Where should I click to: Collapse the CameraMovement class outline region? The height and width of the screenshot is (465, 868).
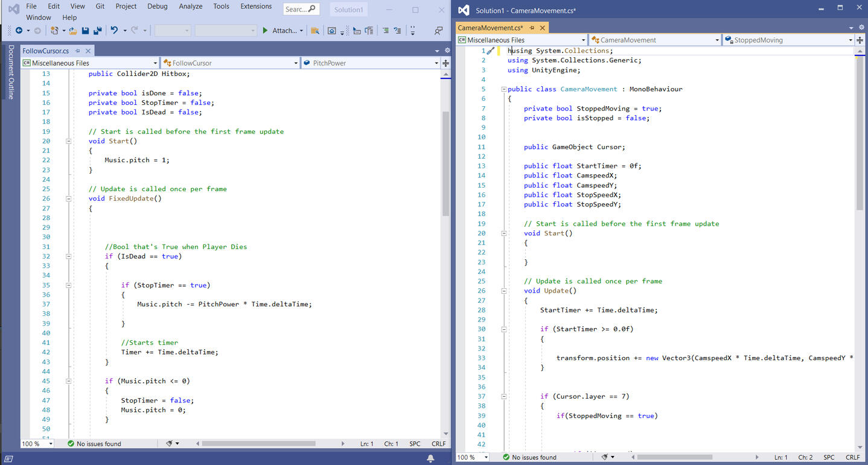tap(503, 89)
